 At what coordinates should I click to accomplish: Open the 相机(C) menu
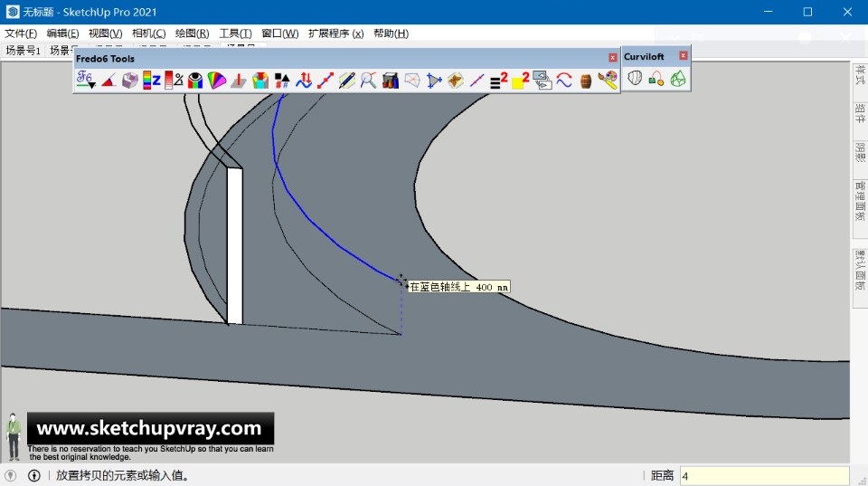click(148, 33)
